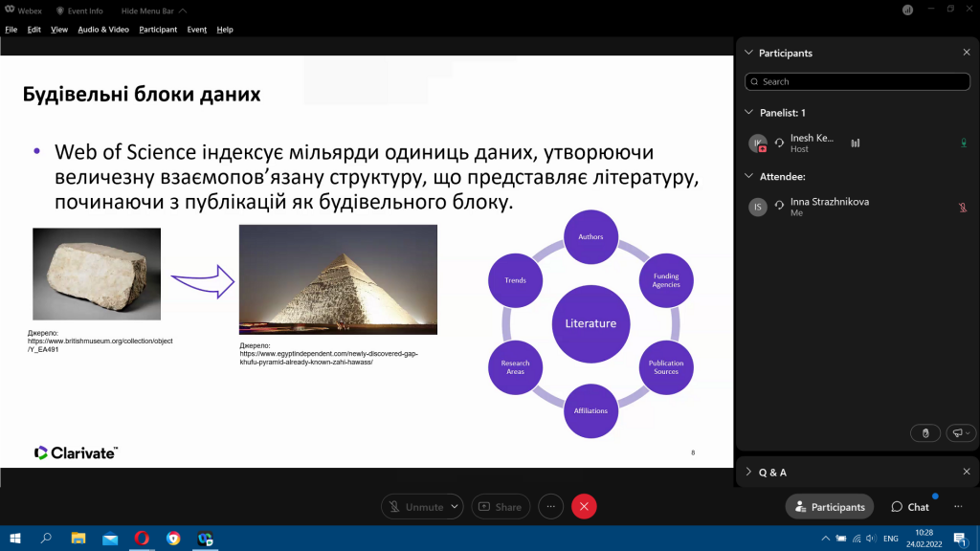Open the Audio & Video menu
The height and width of the screenshot is (551, 980).
[x=103, y=30]
